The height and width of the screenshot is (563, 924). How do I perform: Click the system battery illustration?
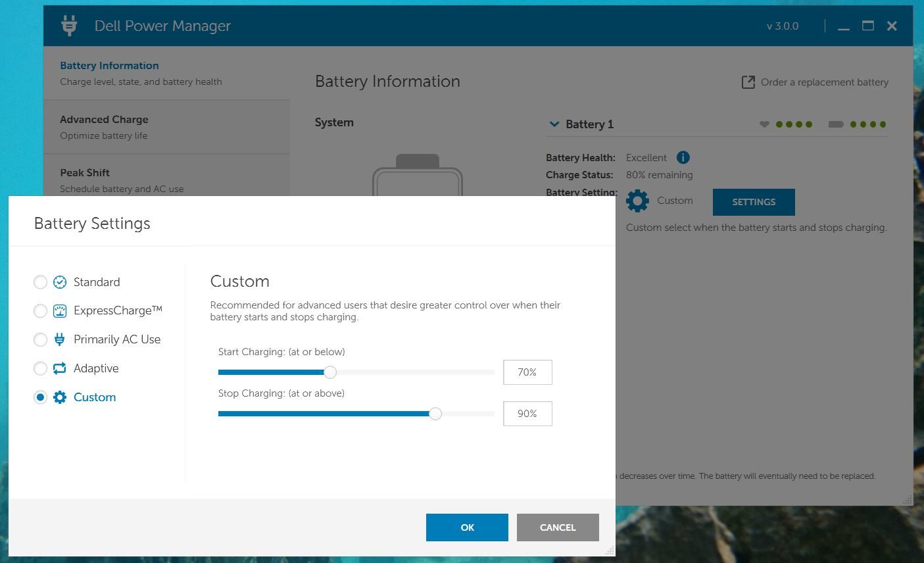pyautogui.click(x=418, y=175)
